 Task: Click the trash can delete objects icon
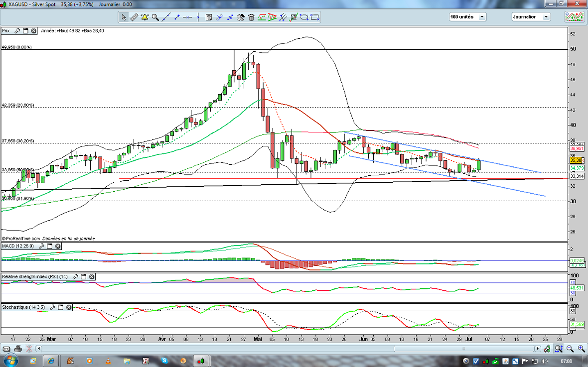(x=251, y=17)
